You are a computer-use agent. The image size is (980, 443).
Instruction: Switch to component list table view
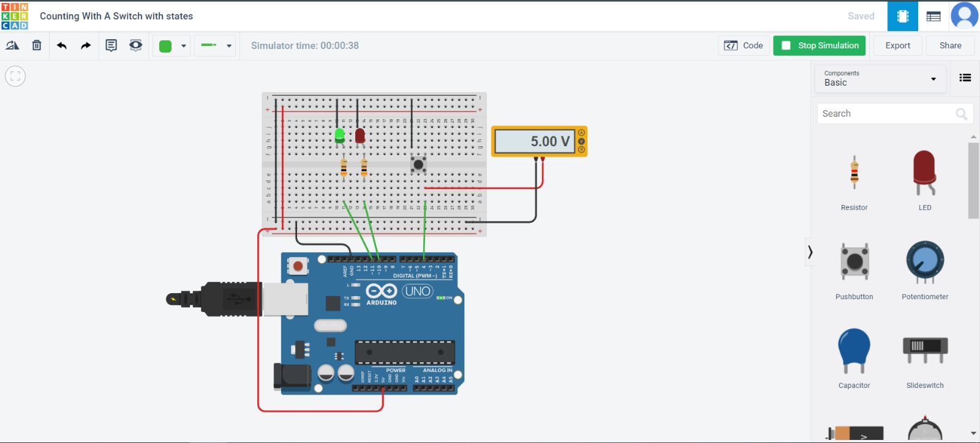933,17
